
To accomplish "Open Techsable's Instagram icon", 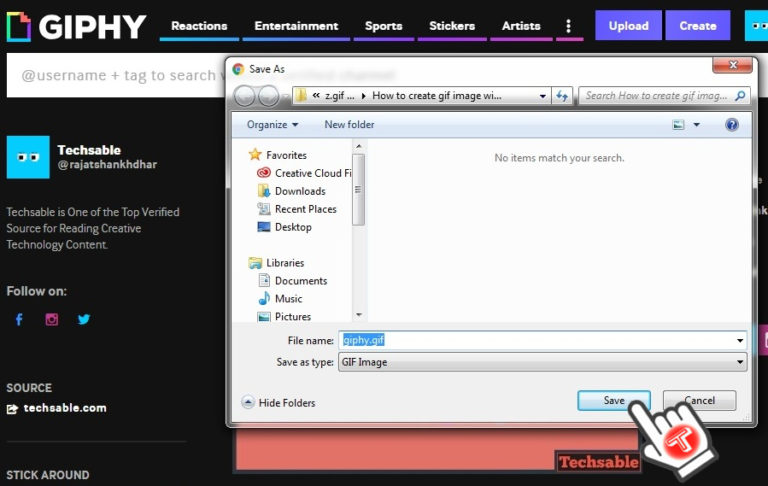I will (x=51, y=319).
